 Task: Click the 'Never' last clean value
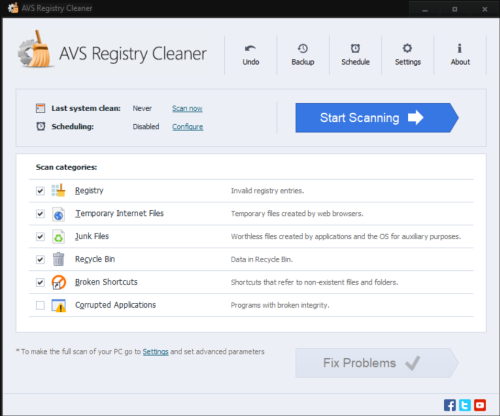tap(142, 108)
